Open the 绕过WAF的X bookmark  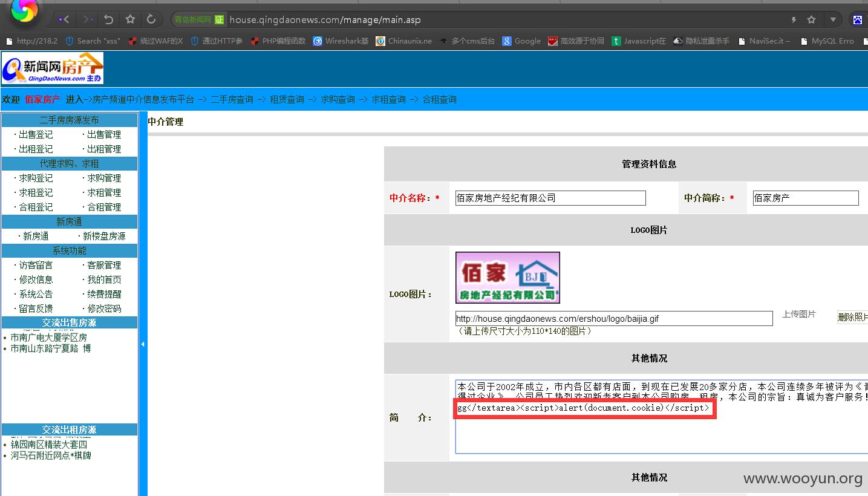pyautogui.click(x=155, y=41)
